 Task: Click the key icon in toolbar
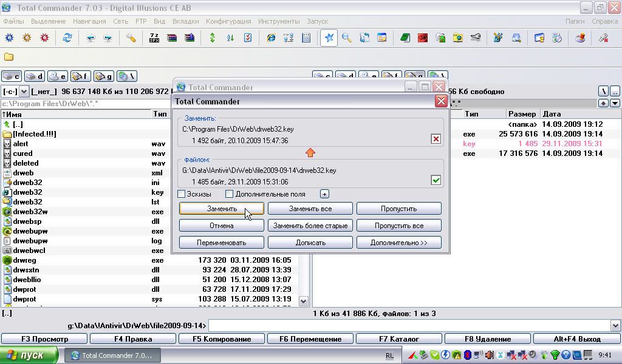pyautogui.click(x=475, y=38)
